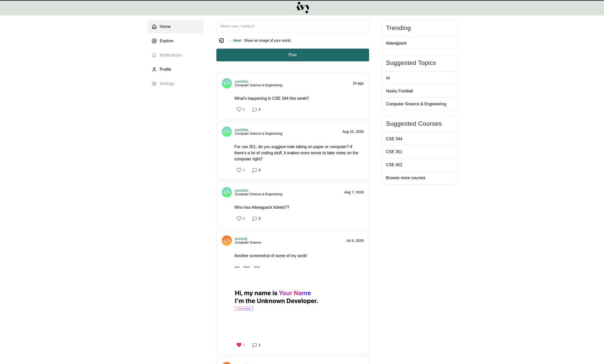The image size is (604, 364).
Task: Open the CSE 351 suggested course
Action: (420, 152)
